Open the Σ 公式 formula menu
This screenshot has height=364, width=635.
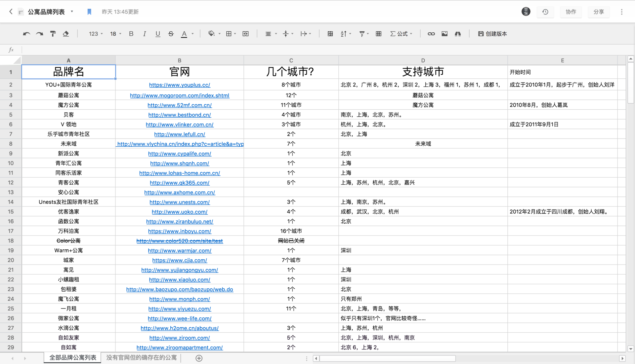pyautogui.click(x=401, y=34)
